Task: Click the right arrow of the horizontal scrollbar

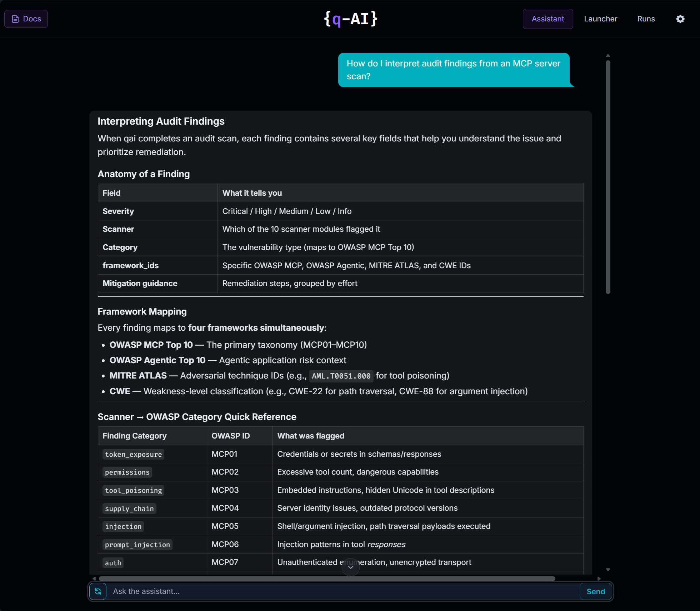Action: [x=600, y=579]
